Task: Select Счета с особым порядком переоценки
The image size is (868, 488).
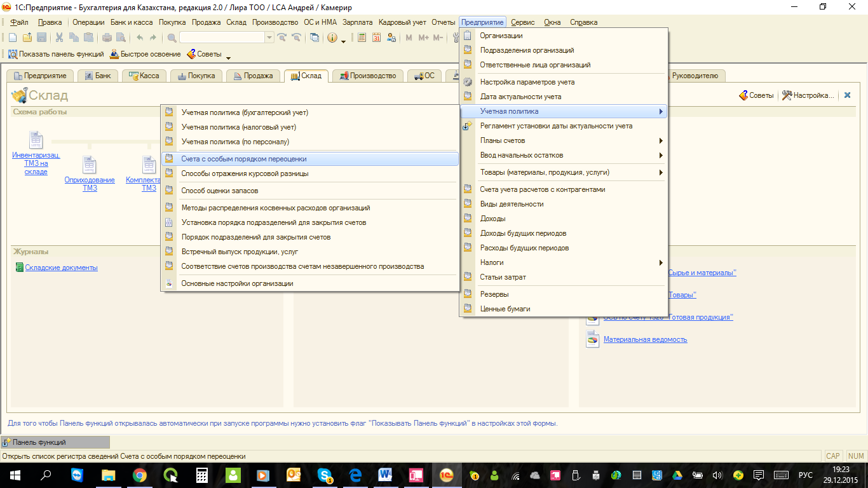Action: pyautogui.click(x=310, y=159)
